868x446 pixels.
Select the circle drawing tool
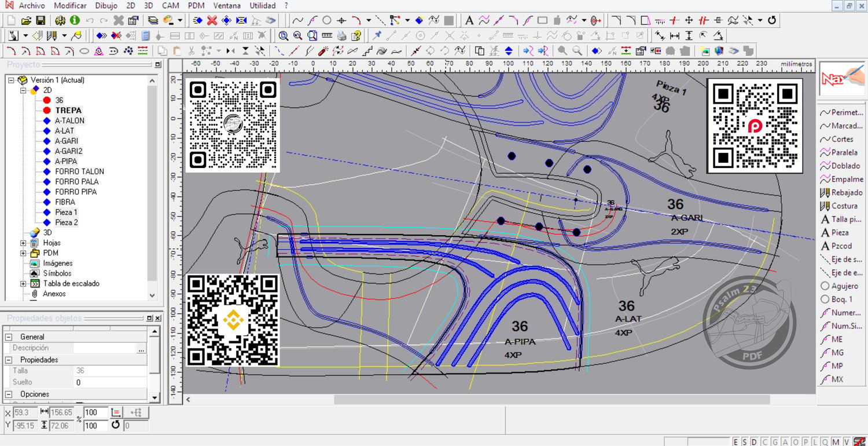click(327, 20)
